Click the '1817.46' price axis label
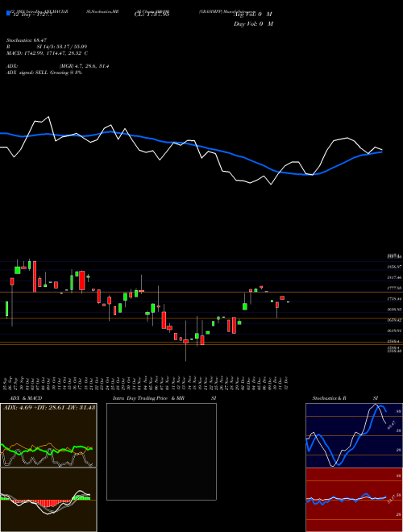The width and height of the screenshot is (403, 532). 394,277
